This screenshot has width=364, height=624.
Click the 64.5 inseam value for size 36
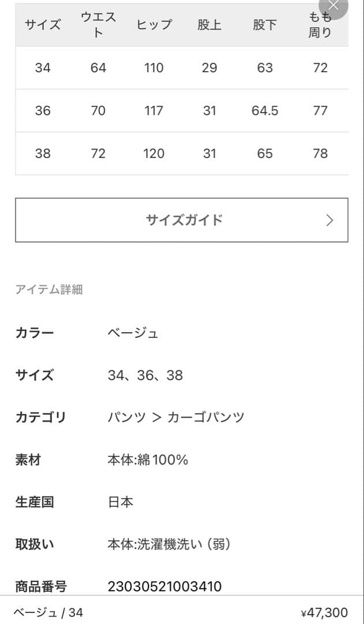[x=265, y=110]
